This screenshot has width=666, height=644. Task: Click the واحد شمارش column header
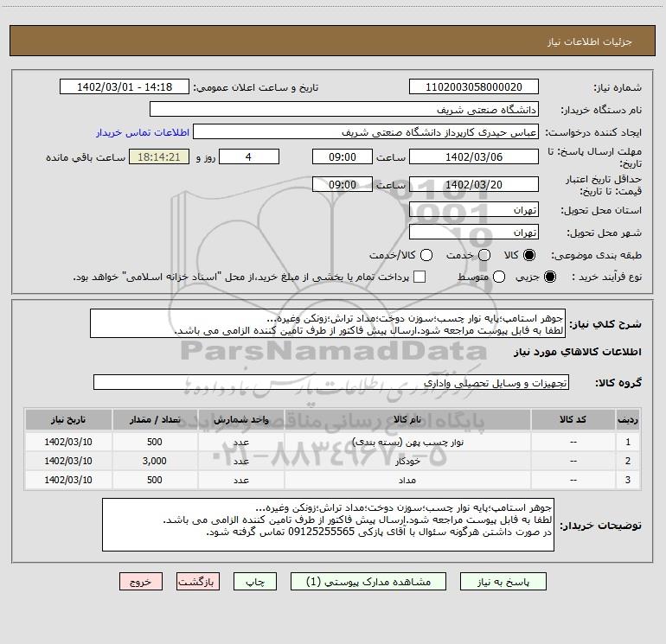pyautogui.click(x=240, y=420)
